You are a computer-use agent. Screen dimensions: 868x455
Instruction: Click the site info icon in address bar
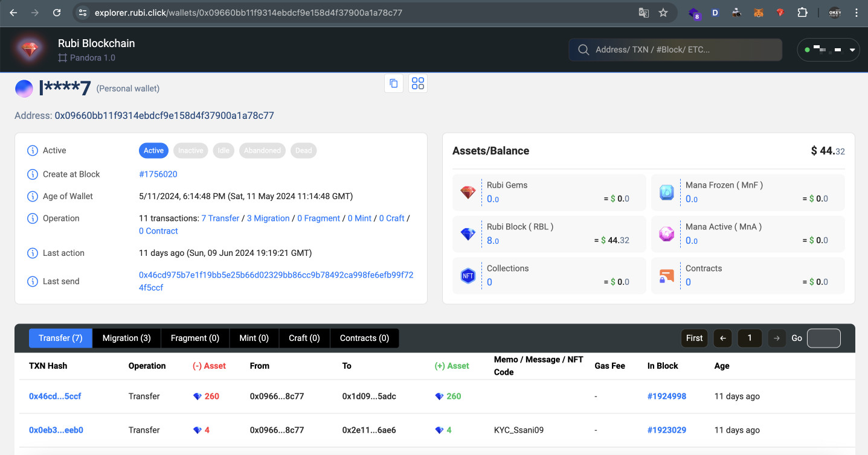coord(83,12)
